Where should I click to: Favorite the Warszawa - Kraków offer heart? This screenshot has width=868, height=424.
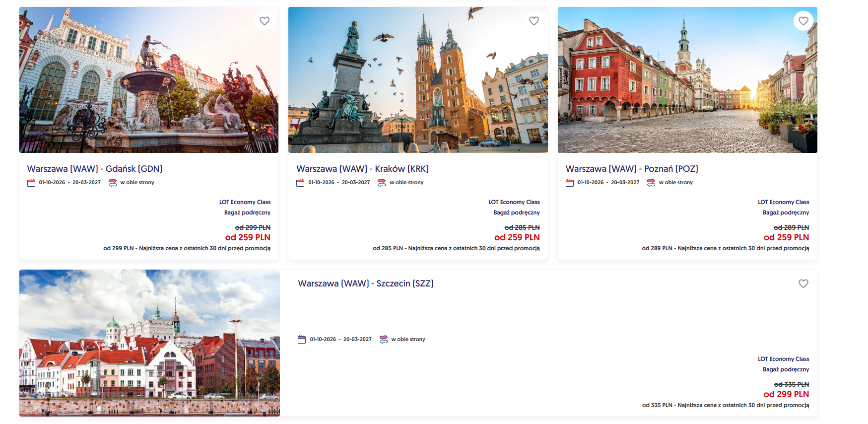point(534,21)
